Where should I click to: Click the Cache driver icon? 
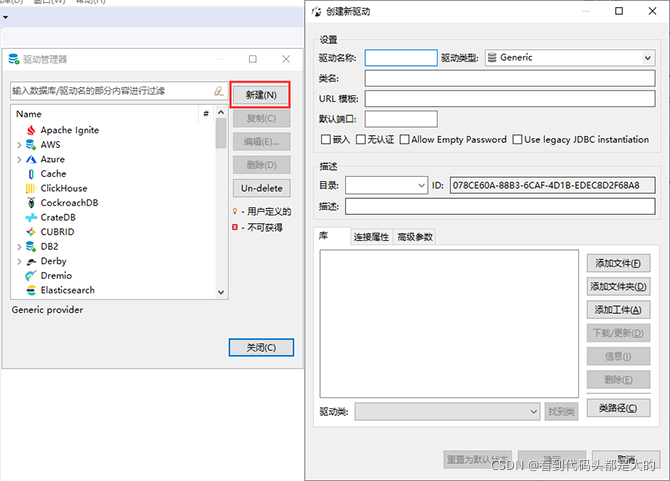[31, 173]
